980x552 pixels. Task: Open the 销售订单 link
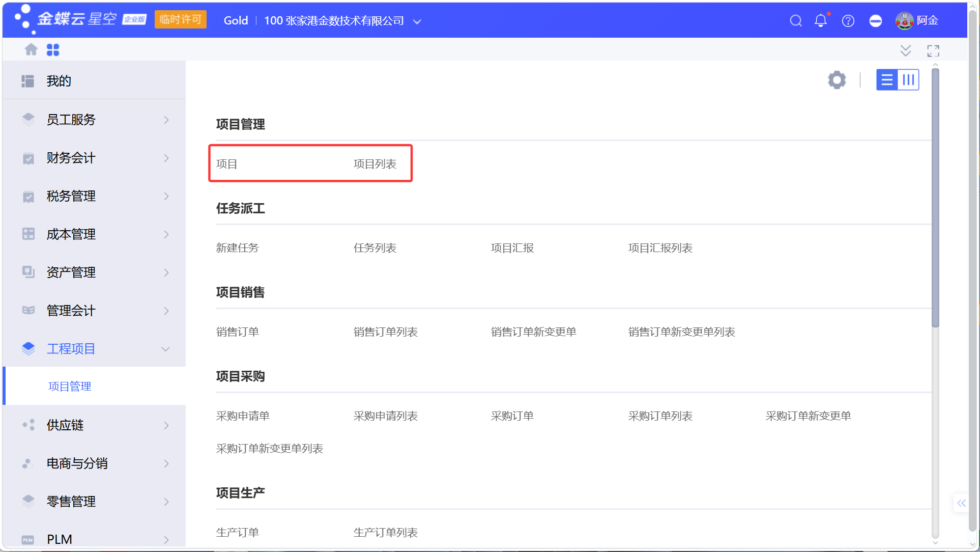[238, 332]
